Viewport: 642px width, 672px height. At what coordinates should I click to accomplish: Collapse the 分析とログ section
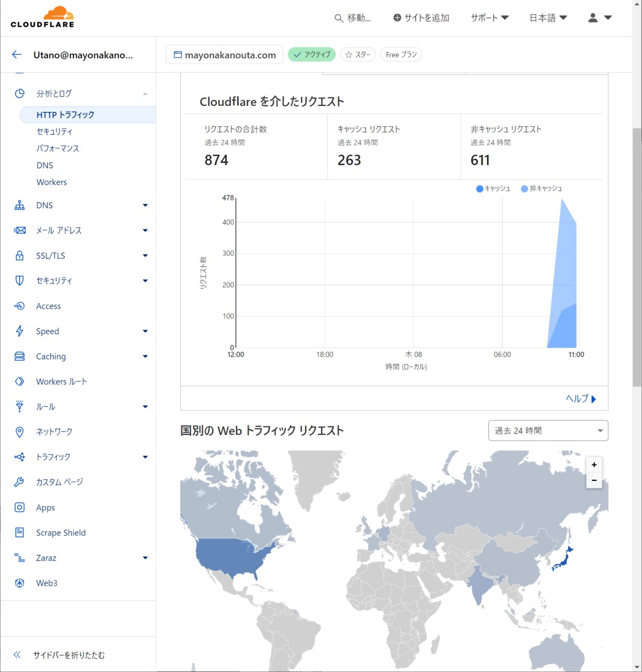145,94
